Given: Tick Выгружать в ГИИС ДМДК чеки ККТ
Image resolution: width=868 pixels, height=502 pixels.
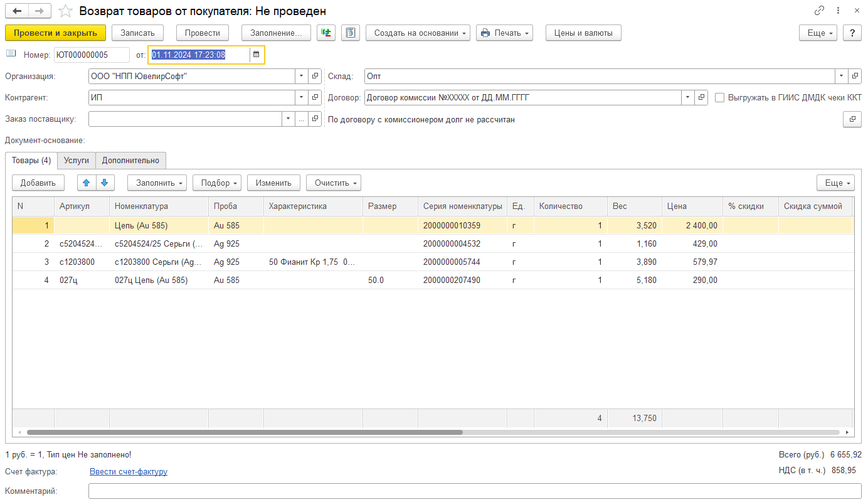Looking at the screenshot, I should click(x=720, y=97).
